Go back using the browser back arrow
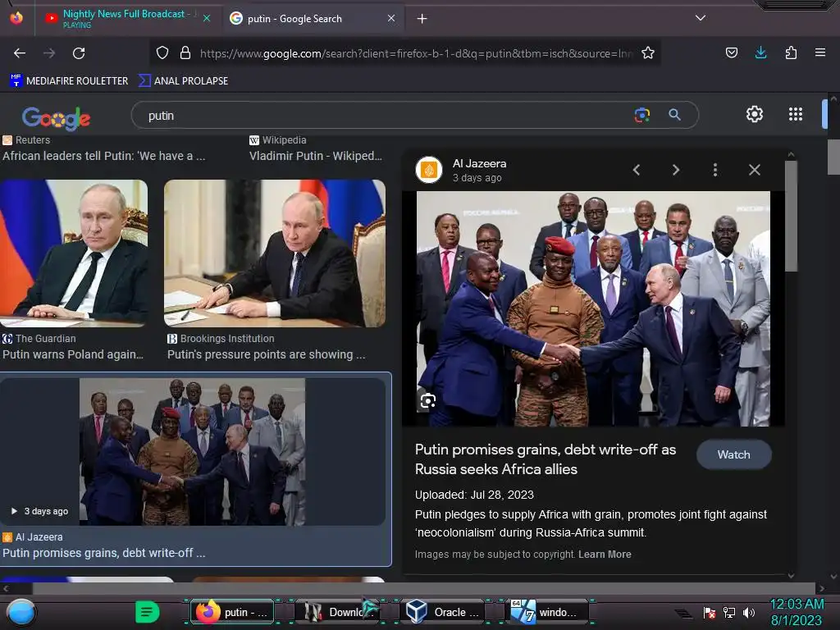The height and width of the screenshot is (630, 840). click(x=20, y=53)
